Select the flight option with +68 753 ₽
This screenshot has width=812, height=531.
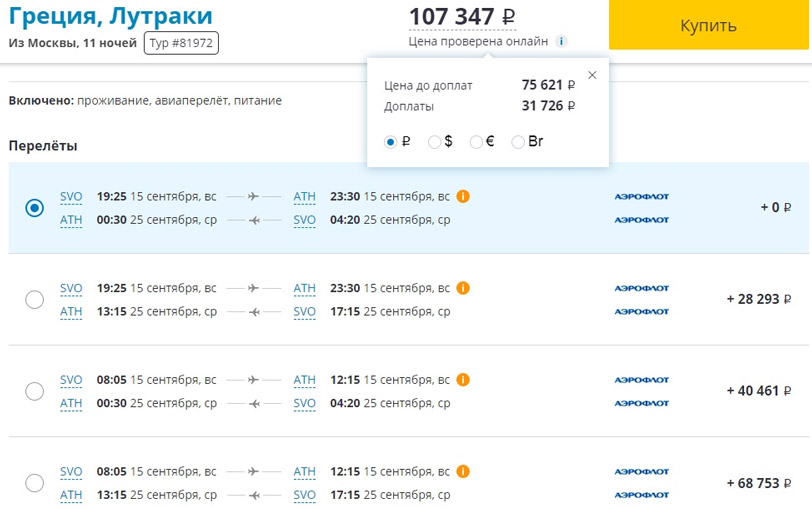34,483
